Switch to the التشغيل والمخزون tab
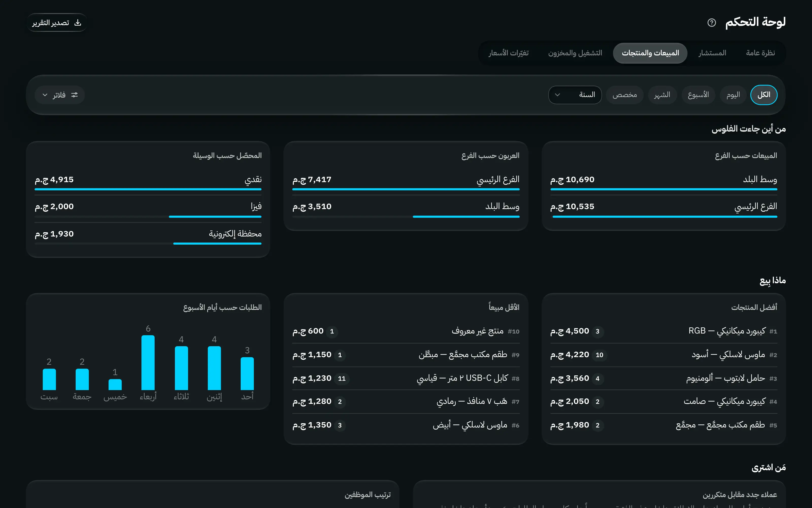The width and height of the screenshot is (812, 508). point(575,53)
